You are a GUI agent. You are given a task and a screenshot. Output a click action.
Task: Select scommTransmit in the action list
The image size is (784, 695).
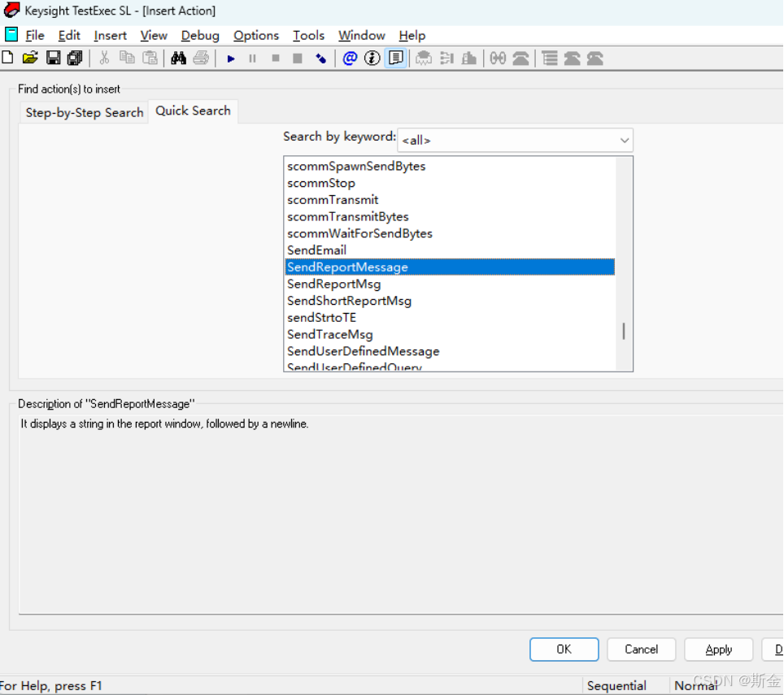[x=450, y=200]
